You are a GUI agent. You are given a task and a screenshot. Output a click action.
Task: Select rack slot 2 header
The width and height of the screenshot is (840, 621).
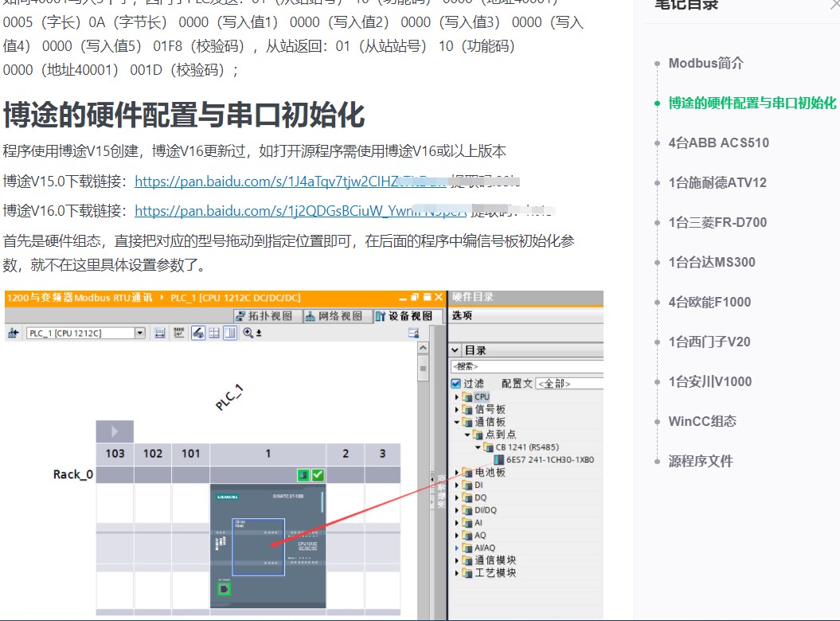pos(346,454)
